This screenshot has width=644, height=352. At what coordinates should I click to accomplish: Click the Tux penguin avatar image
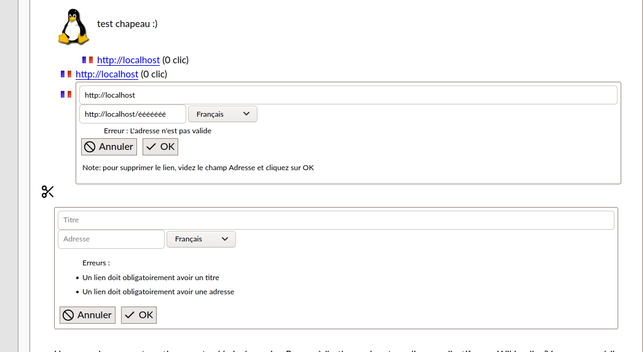(73, 27)
